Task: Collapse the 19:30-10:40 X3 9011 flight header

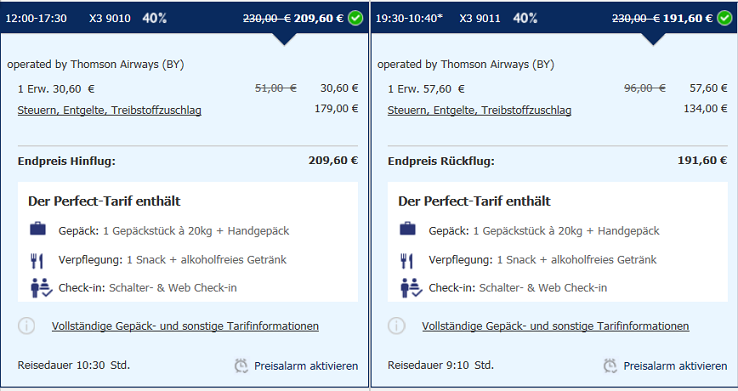Action: tap(554, 18)
